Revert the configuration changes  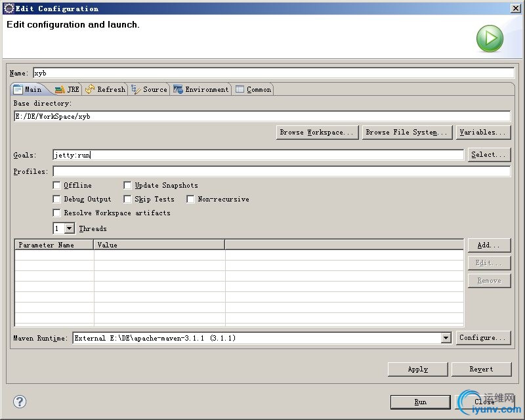481,369
